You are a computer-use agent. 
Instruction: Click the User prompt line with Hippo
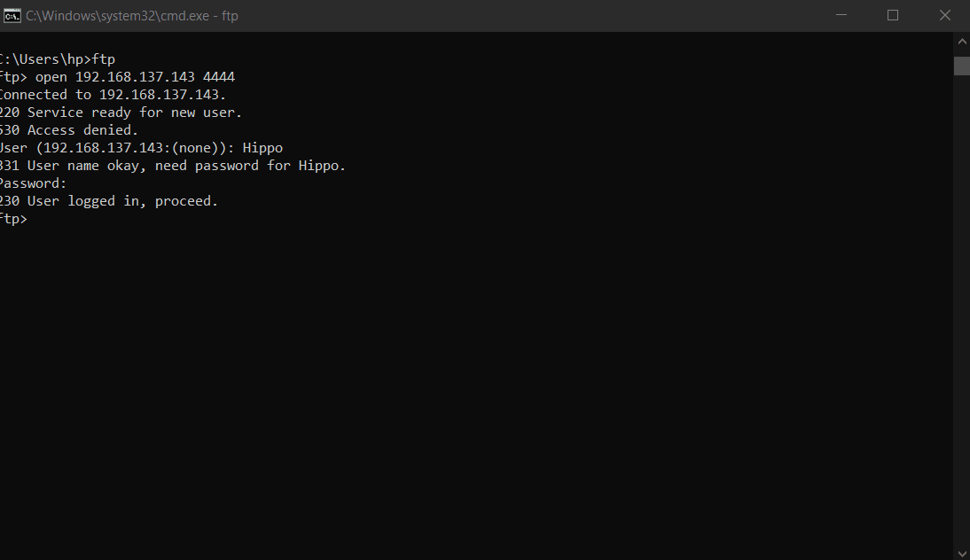(x=142, y=148)
